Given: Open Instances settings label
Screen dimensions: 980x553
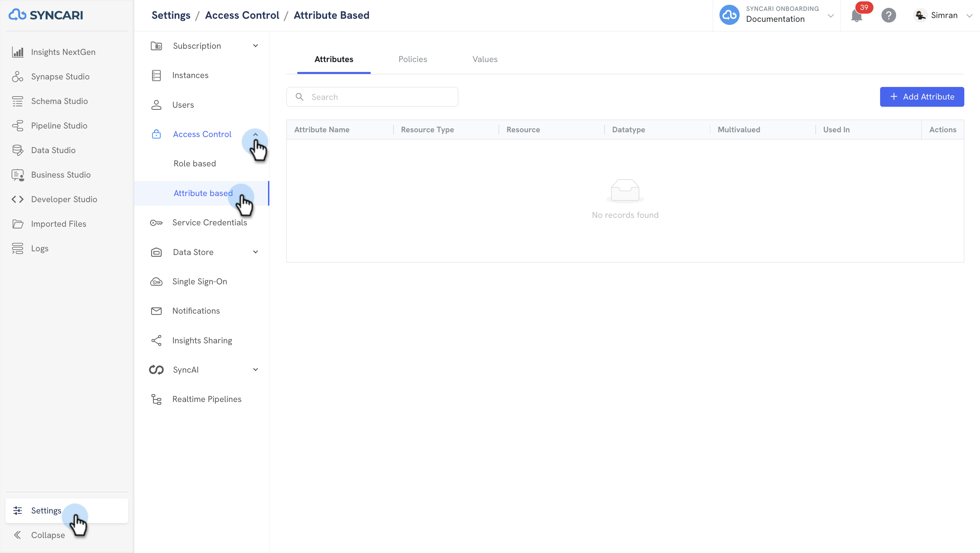Looking at the screenshot, I should [190, 75].
